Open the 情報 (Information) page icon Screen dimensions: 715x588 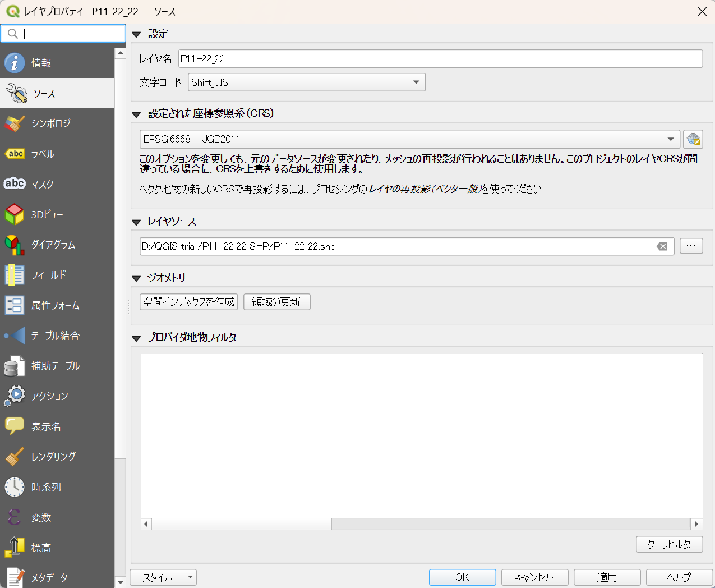point(15,63)
